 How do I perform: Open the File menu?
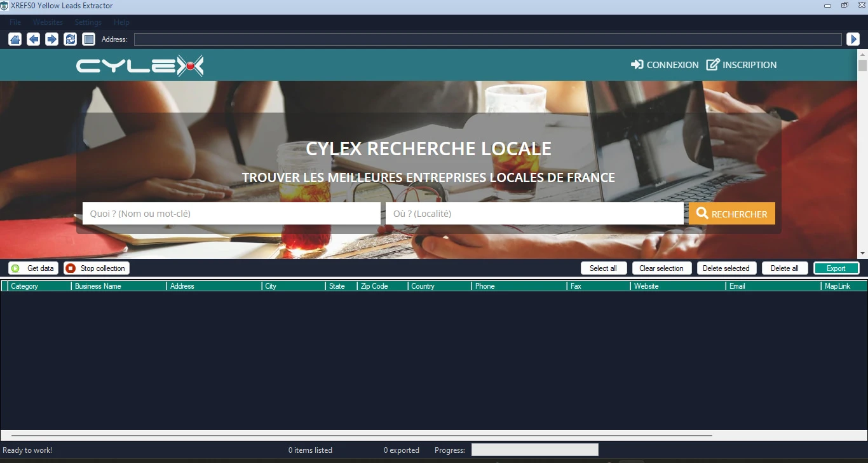(x=15, y=22)
